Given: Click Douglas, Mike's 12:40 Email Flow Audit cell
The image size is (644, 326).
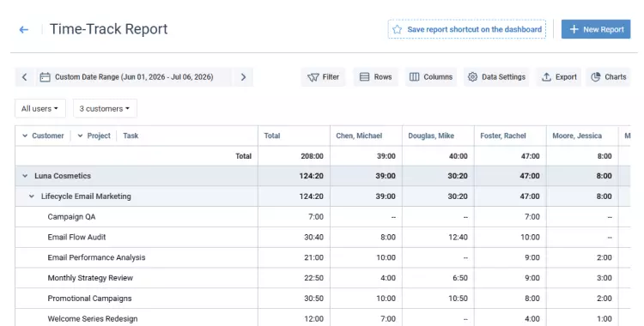Looking at the screenshot, I should tap(458, 237).
